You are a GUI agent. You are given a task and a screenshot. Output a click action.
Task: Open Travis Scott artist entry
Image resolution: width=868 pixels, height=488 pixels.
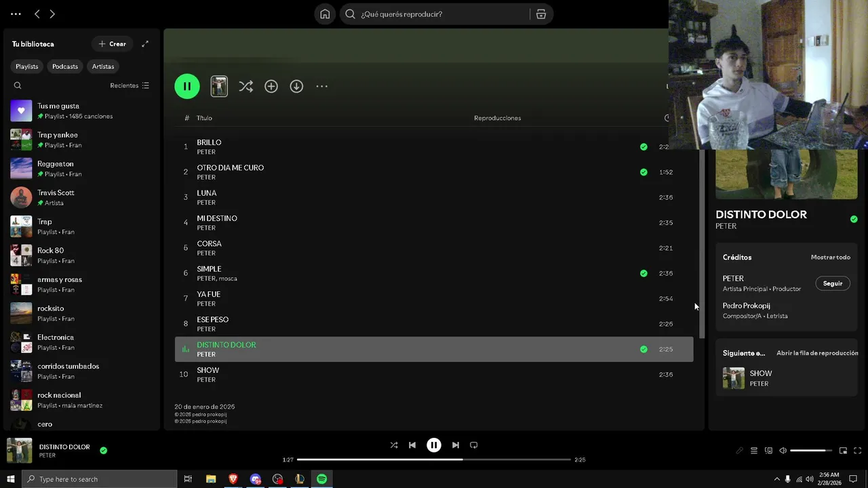pos(81,197)
